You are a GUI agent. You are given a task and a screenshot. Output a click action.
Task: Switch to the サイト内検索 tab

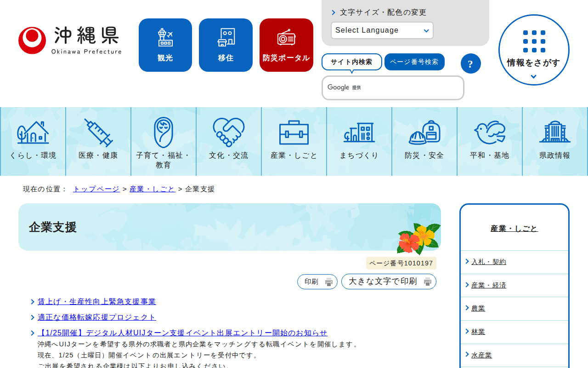point(352,62)
